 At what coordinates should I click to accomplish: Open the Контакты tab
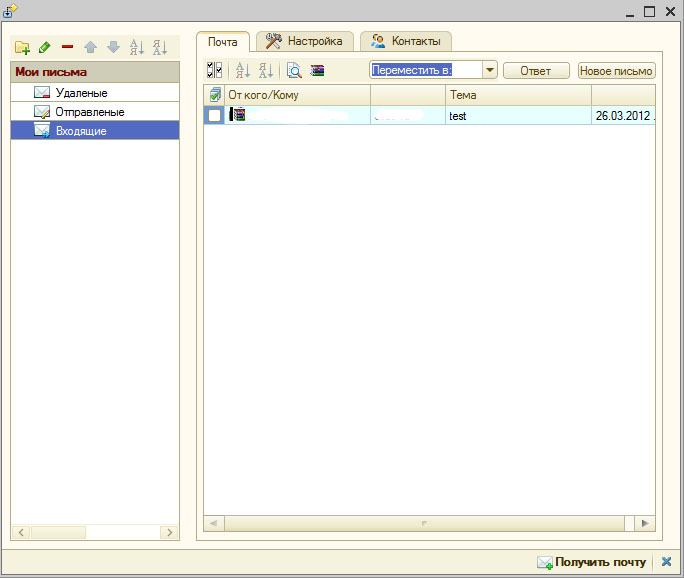[x=406, y=41]
